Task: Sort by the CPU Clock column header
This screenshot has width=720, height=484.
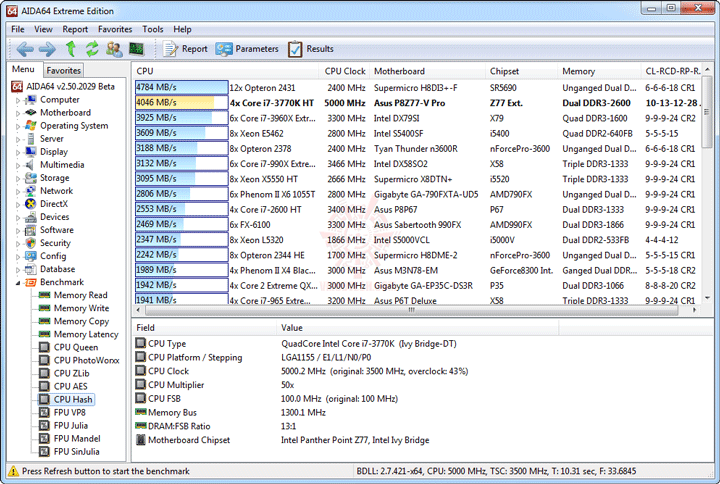Action: pos(344,71)
